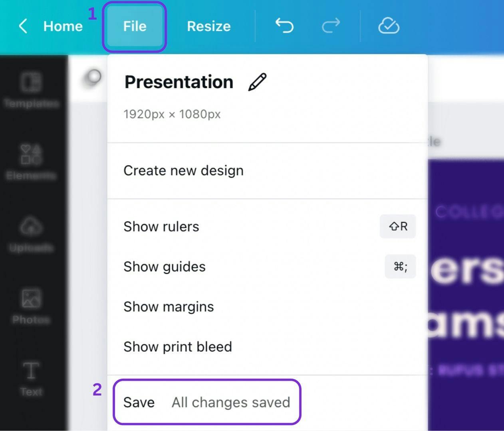Click Save in the File menu

point(139,402)
